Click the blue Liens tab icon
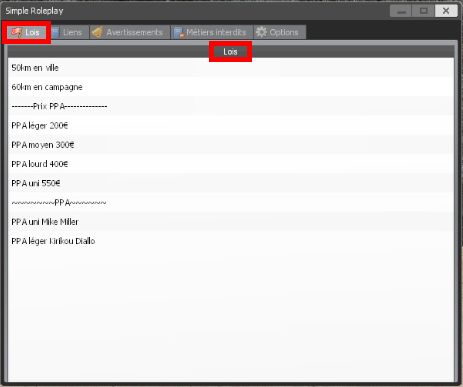This screenshot has height=387, width=463. 55,32
